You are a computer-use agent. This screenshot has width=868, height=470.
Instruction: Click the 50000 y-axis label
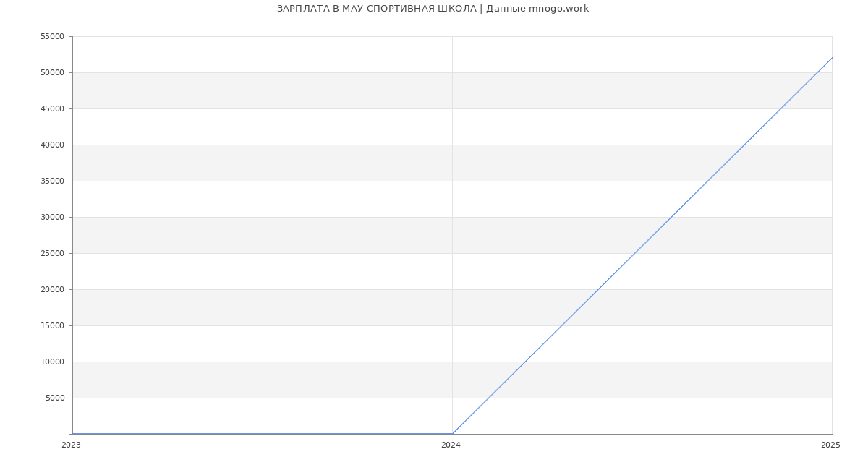tap(52, 72)
